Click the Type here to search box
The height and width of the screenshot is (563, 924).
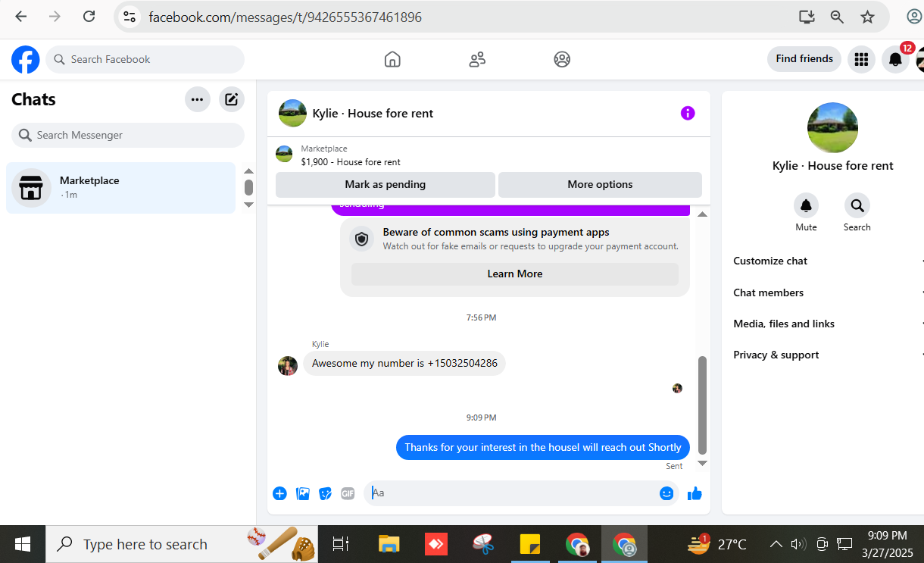click(182, 544)
